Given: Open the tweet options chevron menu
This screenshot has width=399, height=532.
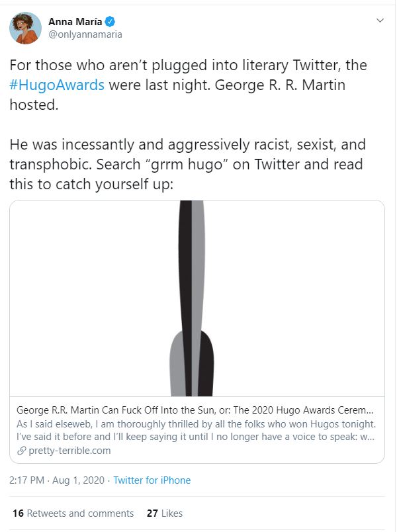Looking at the screenshot, I should coord(380,21).
